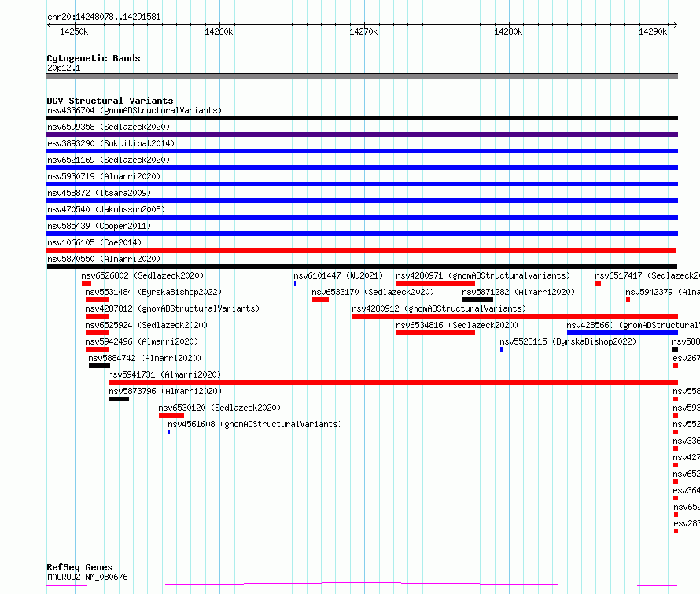
Task: Click the MACROD2|NM_080676 gene label
Action: tap(87, 577)
